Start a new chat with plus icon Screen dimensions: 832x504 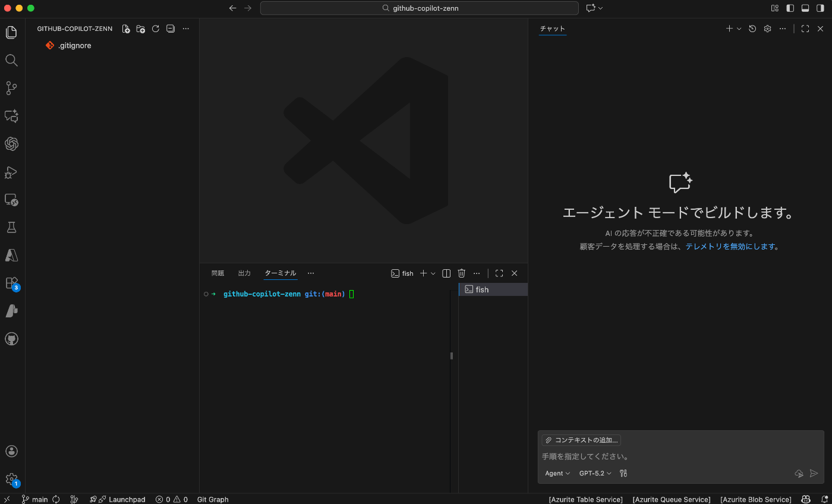[729, 29]
